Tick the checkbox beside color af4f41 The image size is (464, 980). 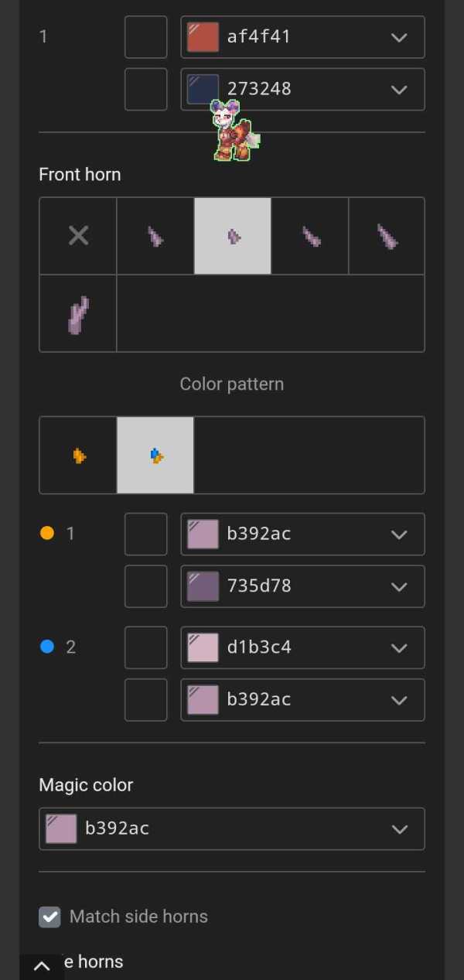tap(145, 37)
